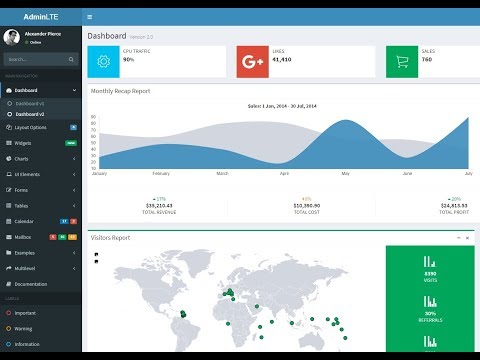
Task: Expand the Tables submenu arrow
Action: click(x=74, y=206)
